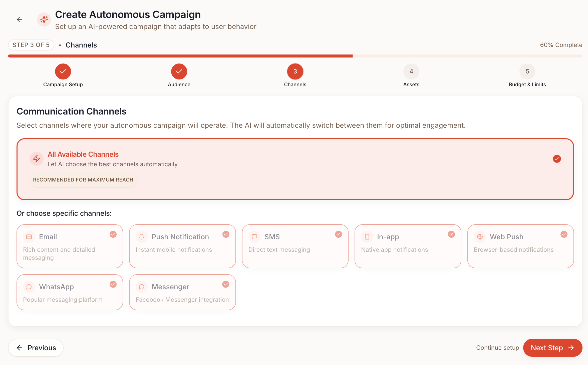The image size is (588, 365).
Task: Click the SMS speech bubble icon
Action: pos(254,237)
